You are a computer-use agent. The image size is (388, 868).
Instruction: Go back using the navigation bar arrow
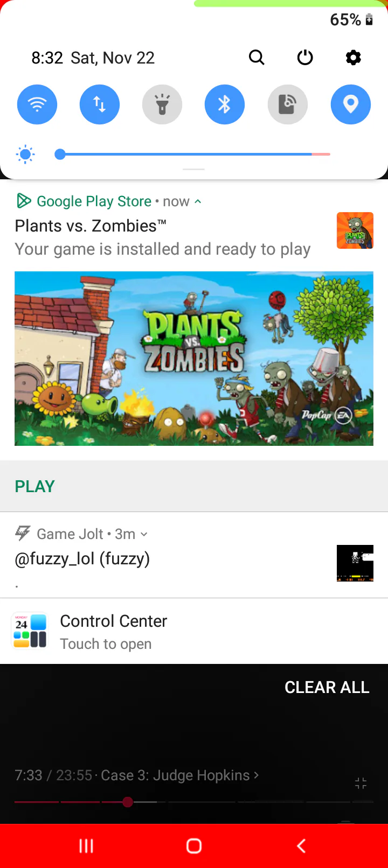click(301, 846)
